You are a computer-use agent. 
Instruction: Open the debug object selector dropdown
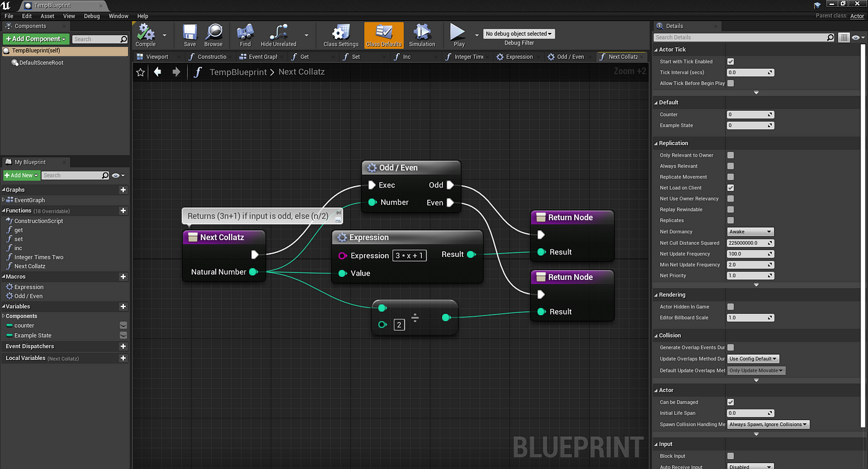coord(519,33)
